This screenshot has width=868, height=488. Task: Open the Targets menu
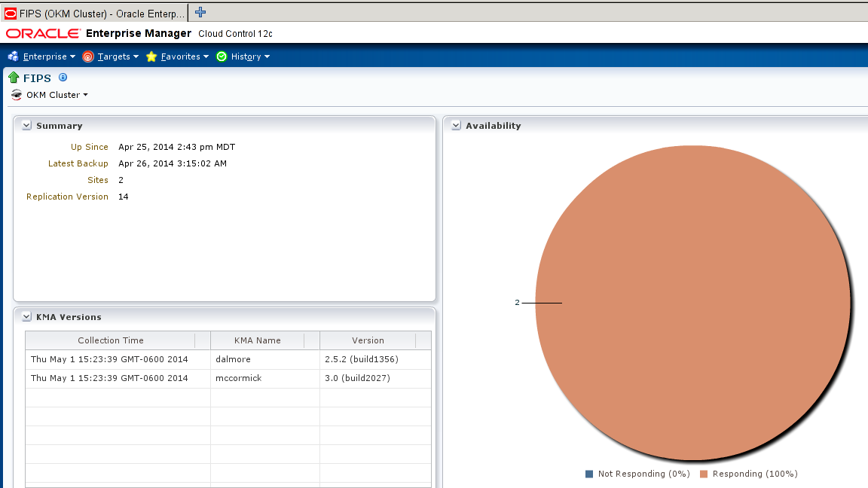[x=118, y=56]
